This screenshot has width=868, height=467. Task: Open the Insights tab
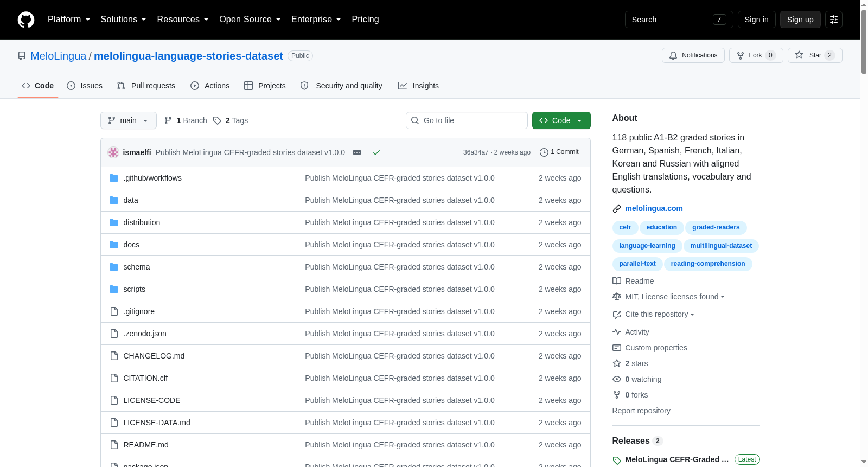418,86
